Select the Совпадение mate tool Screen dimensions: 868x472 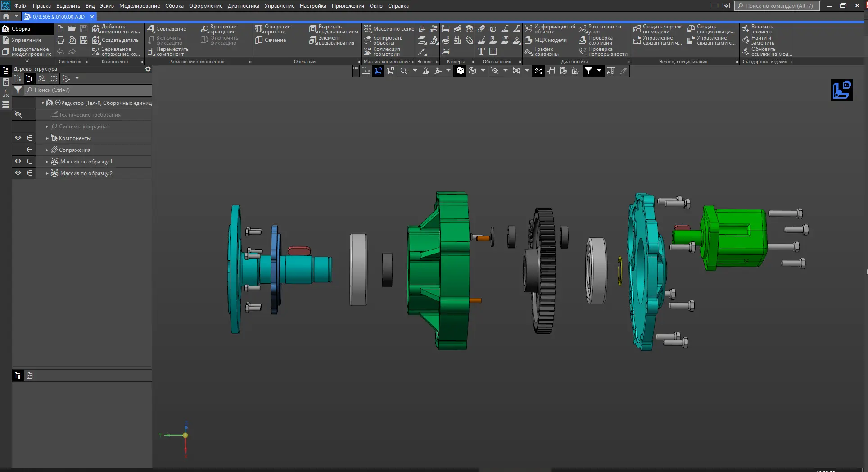coord(167,29)
